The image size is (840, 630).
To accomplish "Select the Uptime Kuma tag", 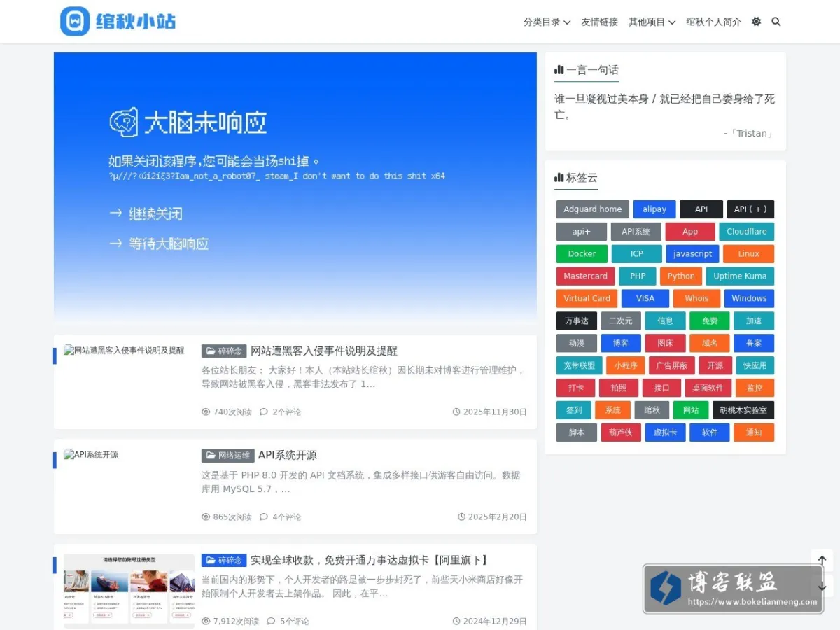I will click(x=740, y=276).
